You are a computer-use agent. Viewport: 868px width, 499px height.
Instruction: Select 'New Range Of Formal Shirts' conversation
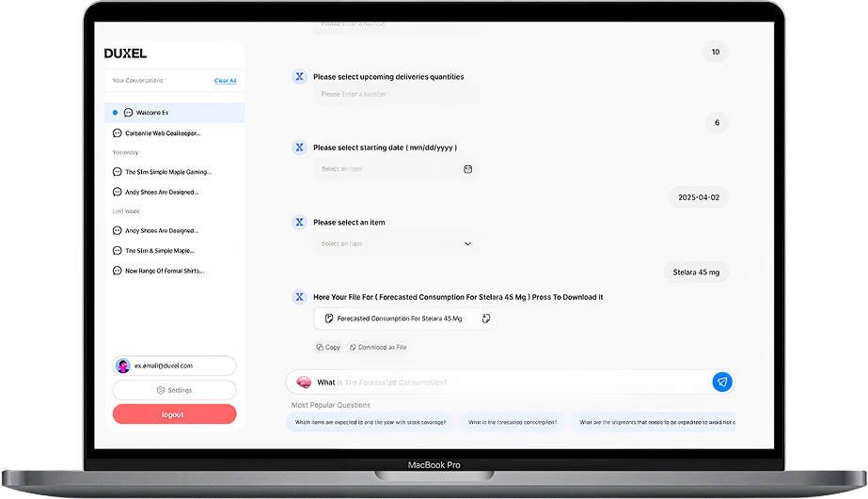[x=164, y=271]
